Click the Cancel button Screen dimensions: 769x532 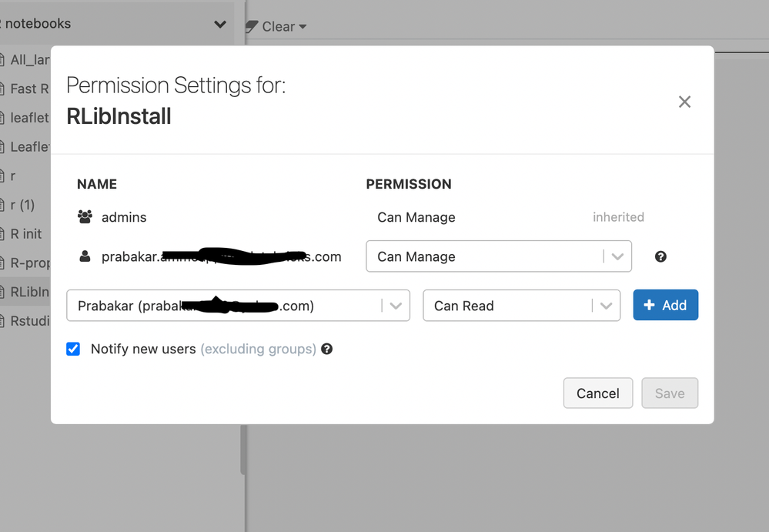click(597, 393)
